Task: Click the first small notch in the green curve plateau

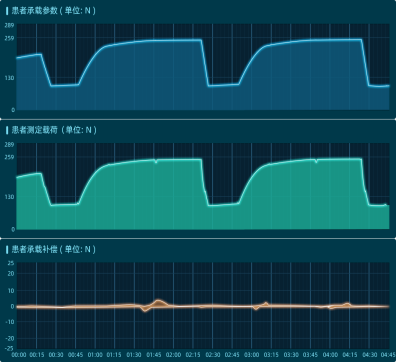Action: (x=156, y=162)
